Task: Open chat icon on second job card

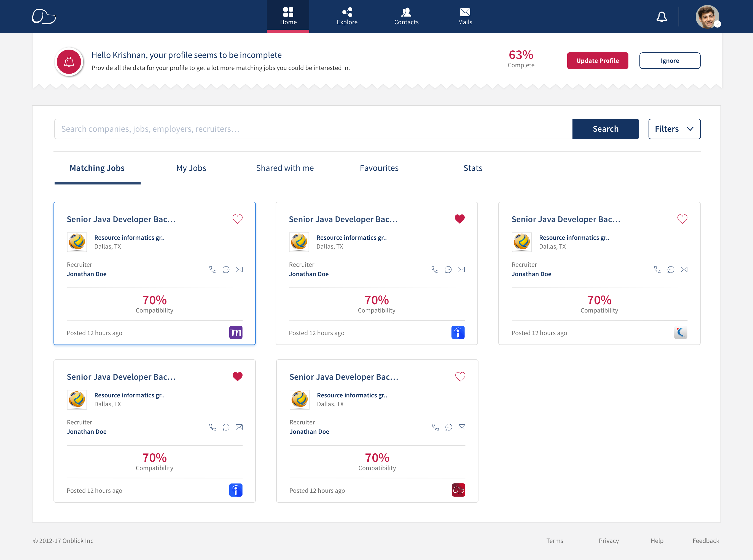Action: pyautogui.click(x=448, y=270)
